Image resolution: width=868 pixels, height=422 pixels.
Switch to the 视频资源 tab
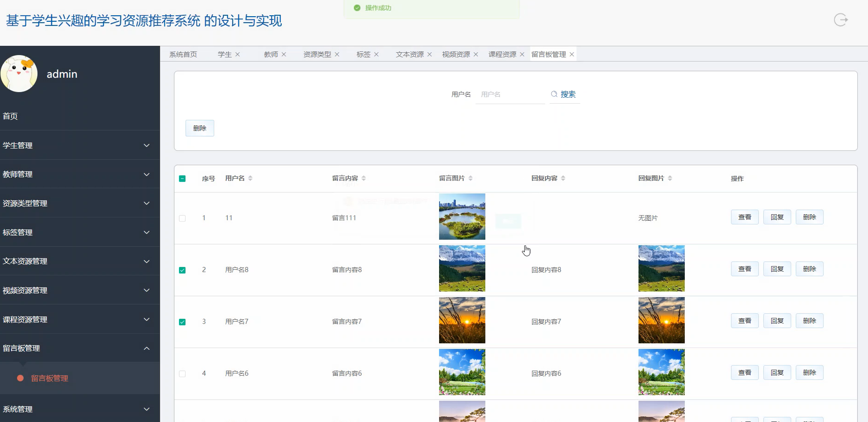coord(456,54)
